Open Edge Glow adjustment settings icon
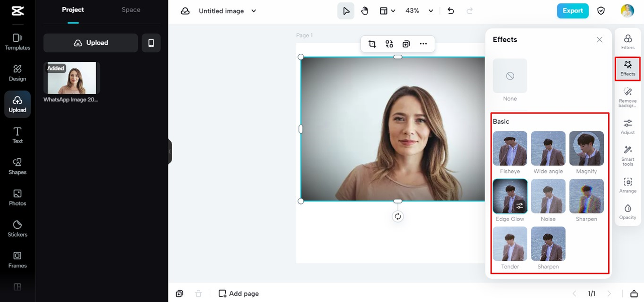Image resolution: width=644 pixels, height=302 pixels. (x=520, y=206)
